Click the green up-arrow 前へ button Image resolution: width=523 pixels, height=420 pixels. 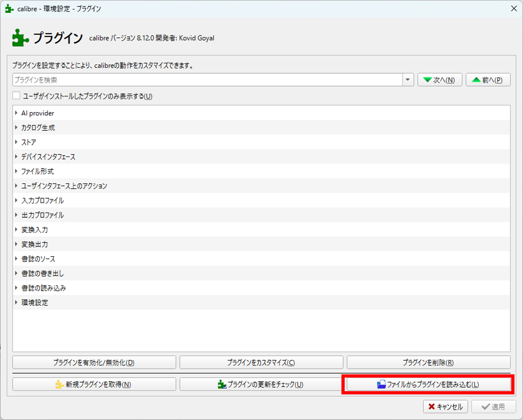tap(487, 80)
